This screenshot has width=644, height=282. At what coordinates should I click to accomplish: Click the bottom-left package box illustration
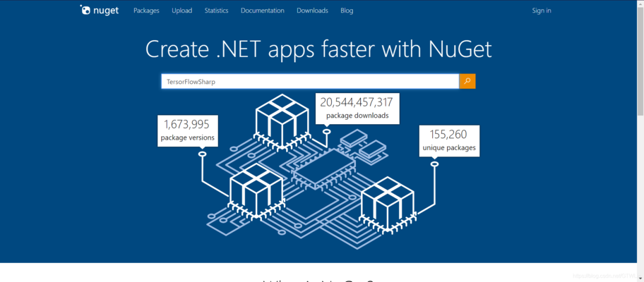click(255, 190)
